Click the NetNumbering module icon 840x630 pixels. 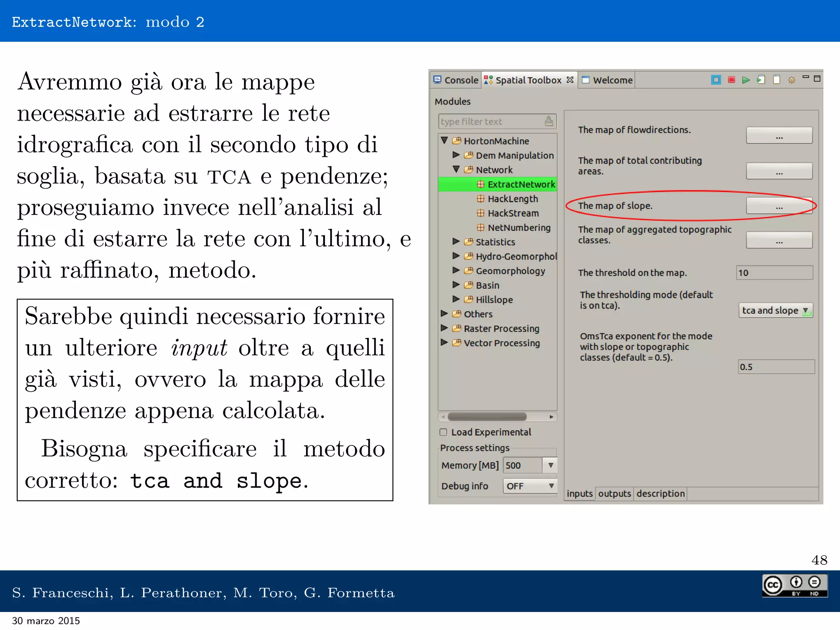tap(481, 227)
